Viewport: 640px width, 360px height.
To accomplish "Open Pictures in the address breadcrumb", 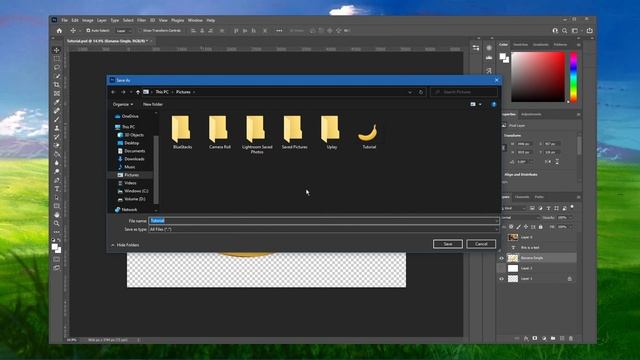I will coord(183,92).
